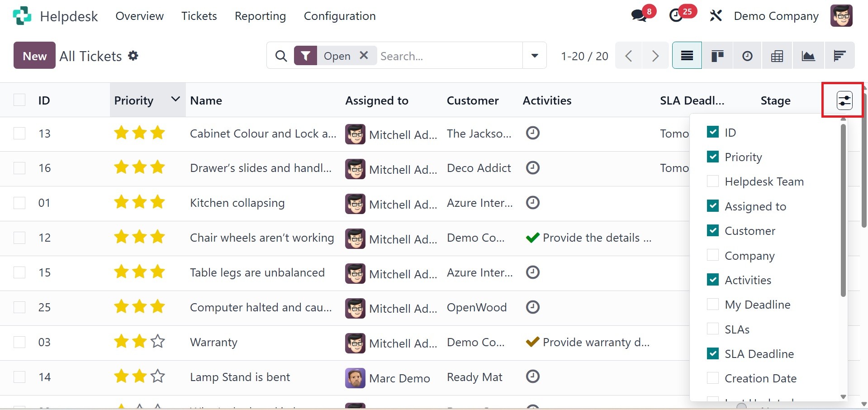This screenshot has width=868, height=410.
Task: Open optional columns settings icon
Action: tap(844, 100)
